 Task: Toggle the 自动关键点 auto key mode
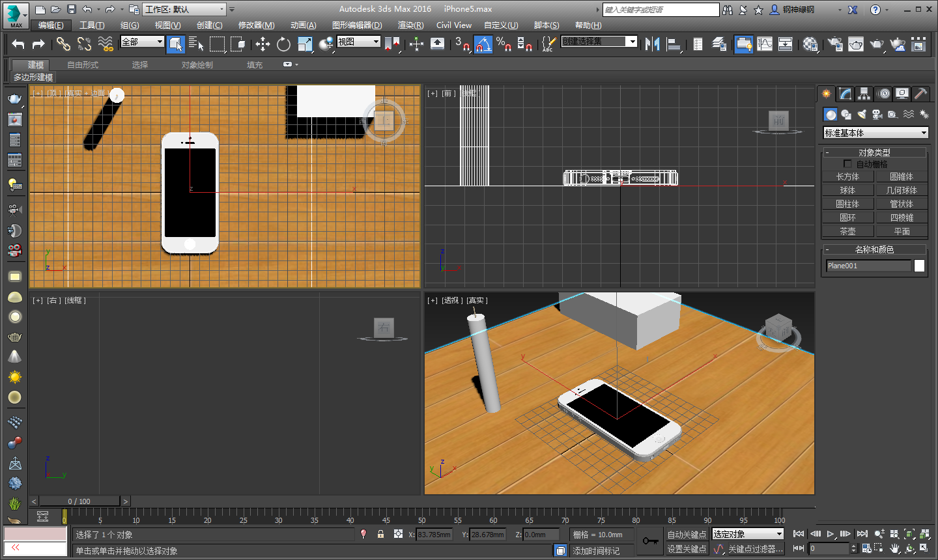[x=687, y=535]
